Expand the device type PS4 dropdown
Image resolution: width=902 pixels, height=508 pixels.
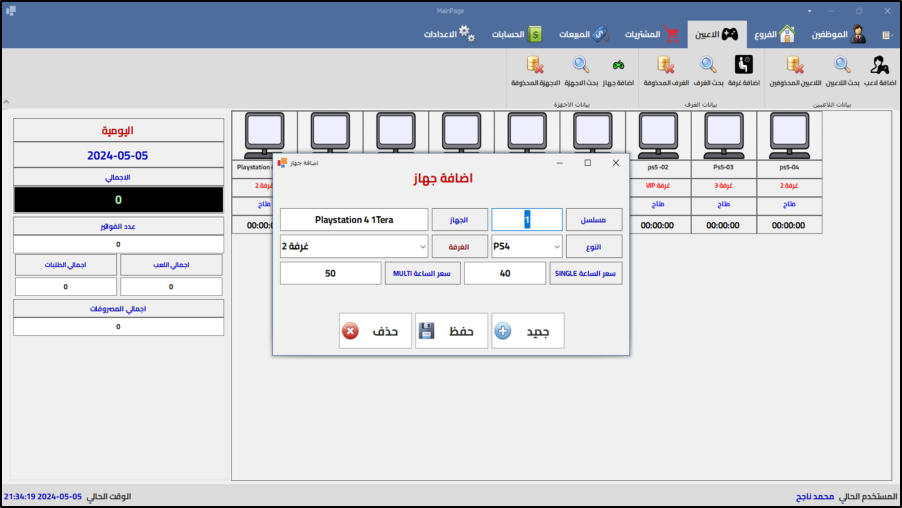[556, 246]
